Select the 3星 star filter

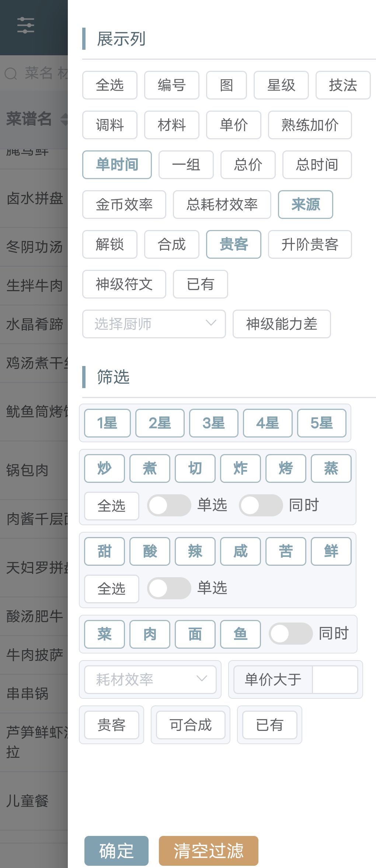pos(213,423)
